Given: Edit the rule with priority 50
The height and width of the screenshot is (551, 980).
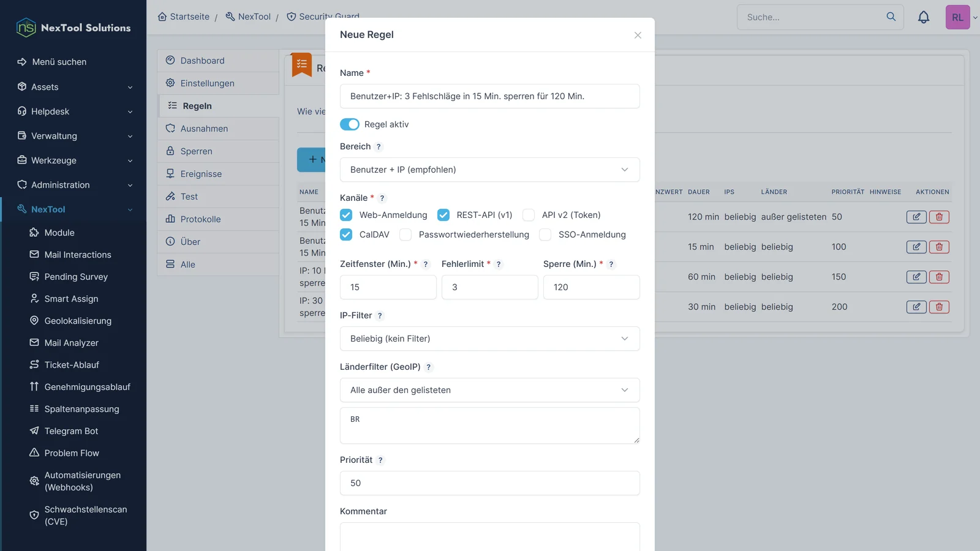Looking at the screenshot, I should tap(916, 217).
